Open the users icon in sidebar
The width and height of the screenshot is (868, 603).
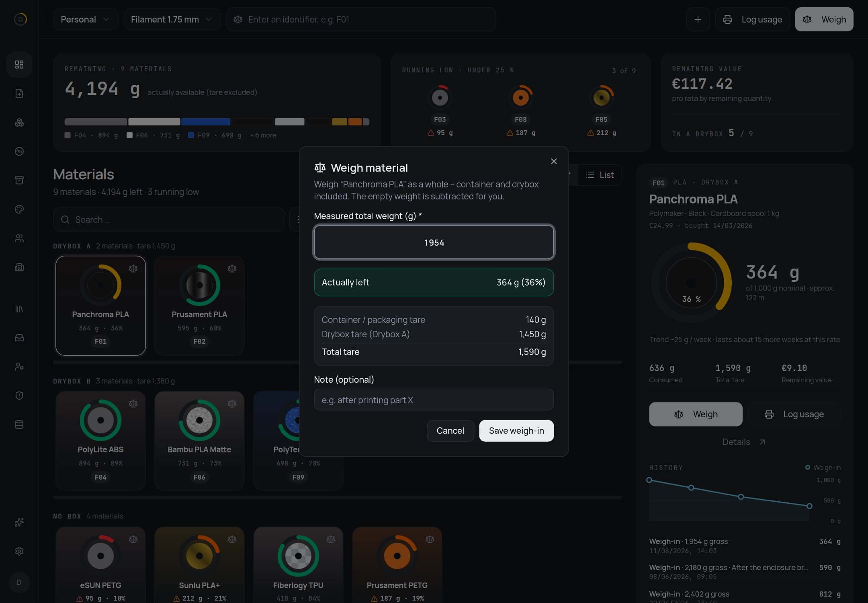click(x=19, y=238)
